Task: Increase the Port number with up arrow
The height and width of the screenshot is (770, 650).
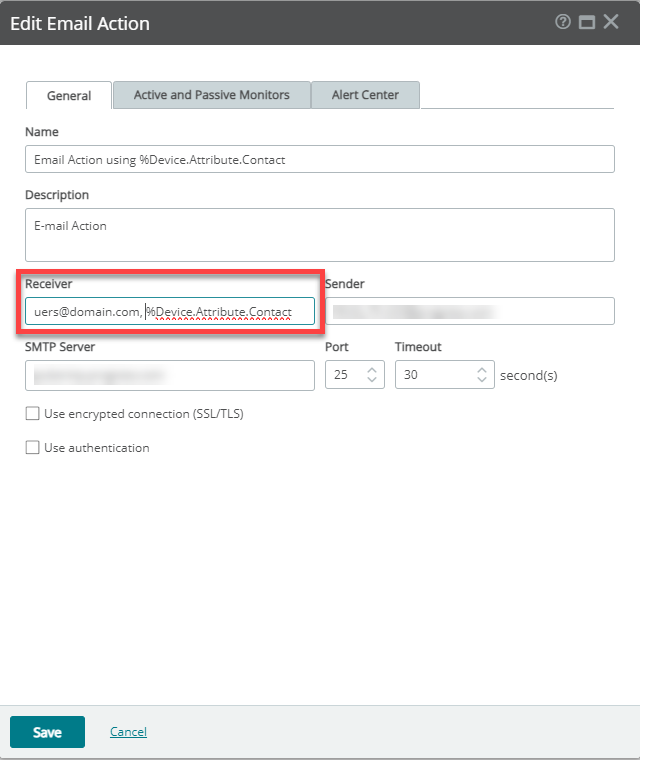Action: [x=372, y=370]
